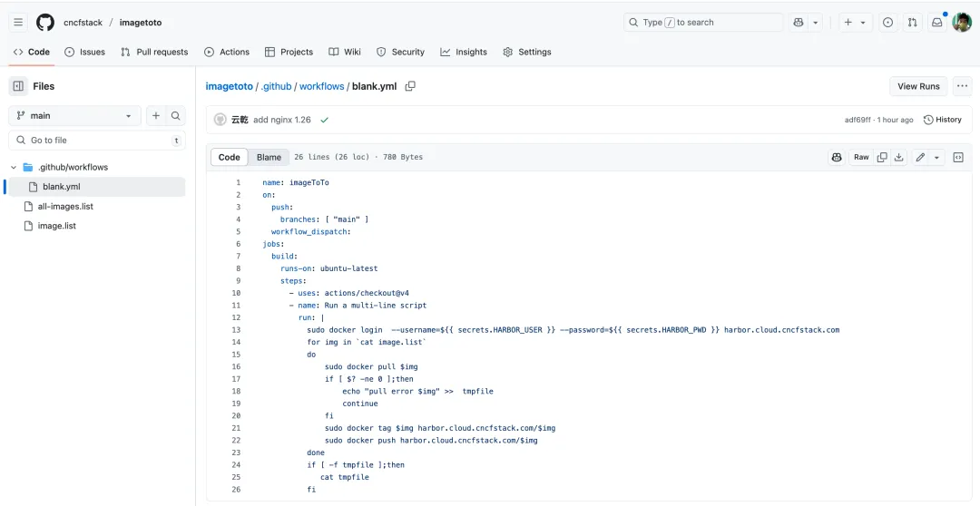
Task: Click the View Runs button
Action: pyautogui.click(x=918, y=86)
